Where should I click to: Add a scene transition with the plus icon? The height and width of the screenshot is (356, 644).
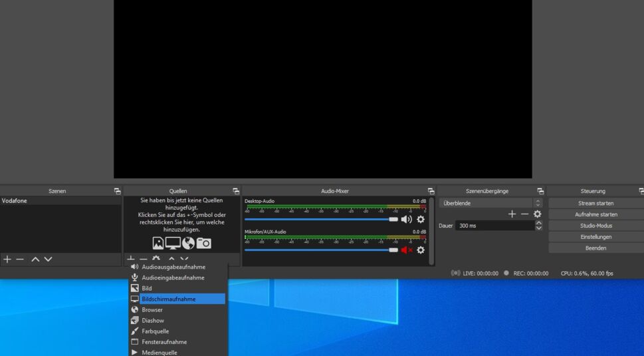(x=512, y=214)
